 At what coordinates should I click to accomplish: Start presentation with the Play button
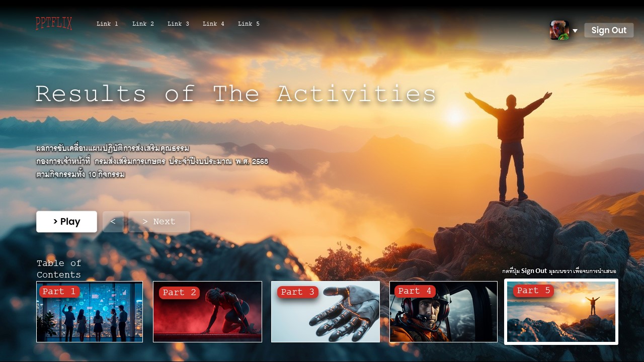tap(66, 222)
